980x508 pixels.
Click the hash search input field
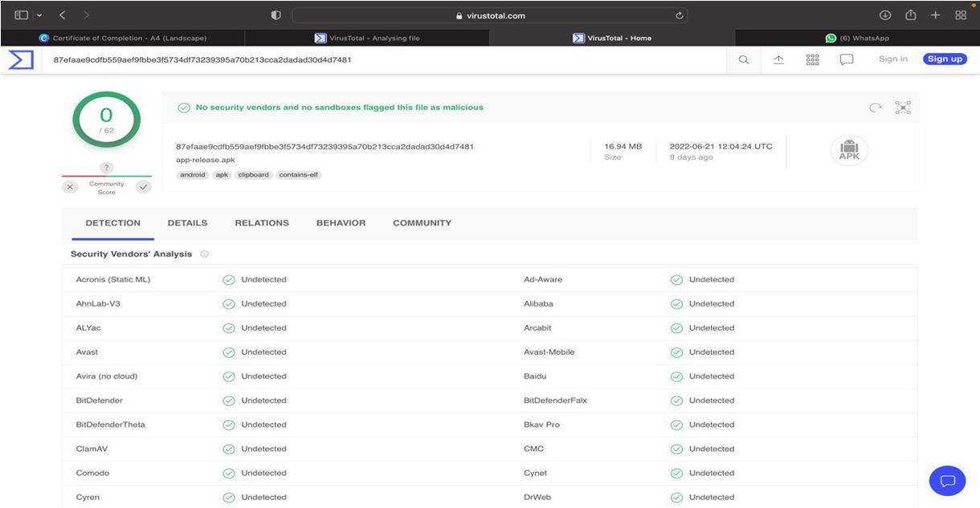click(386, 59)
